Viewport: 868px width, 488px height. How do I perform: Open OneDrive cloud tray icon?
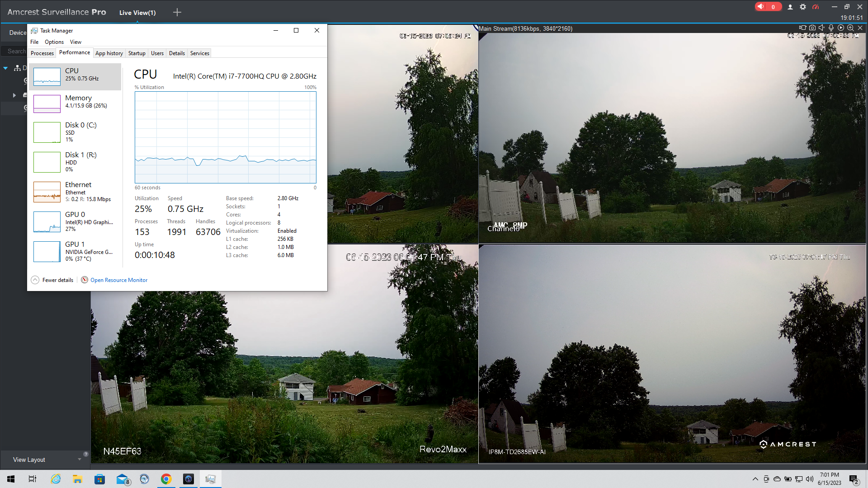777,479
